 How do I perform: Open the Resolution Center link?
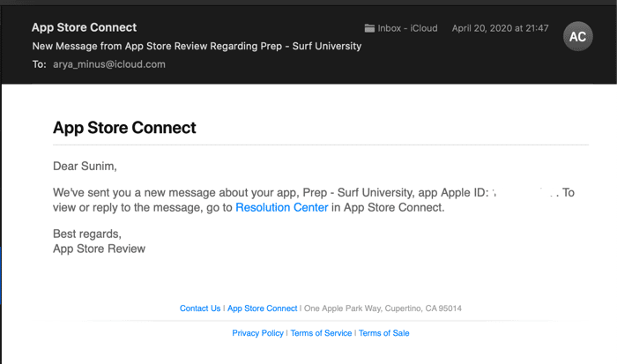pos(282,207)
